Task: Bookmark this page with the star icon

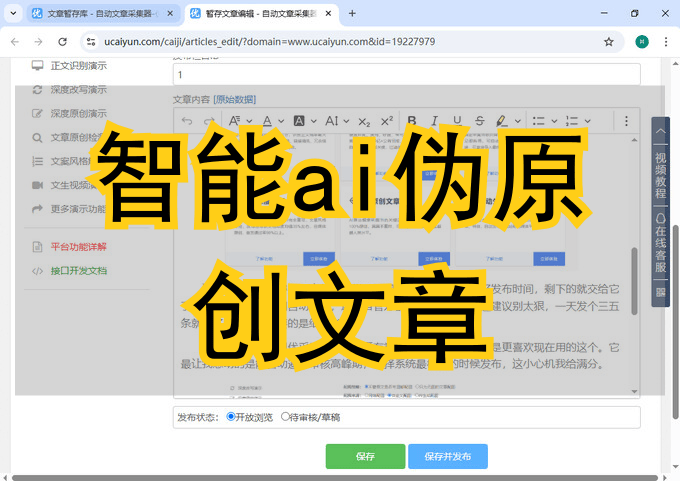Action: click(608, 42)
